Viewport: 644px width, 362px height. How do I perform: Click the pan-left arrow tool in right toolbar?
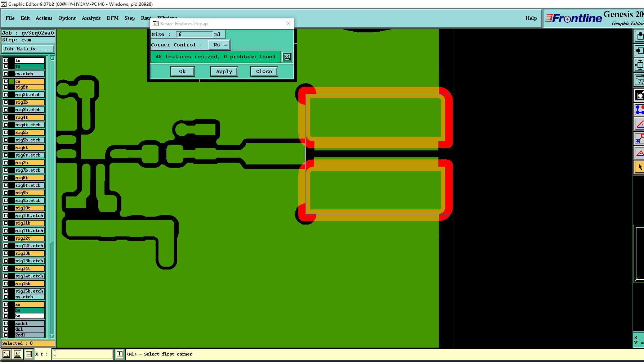pyautogui.click(x=639, y=50)
